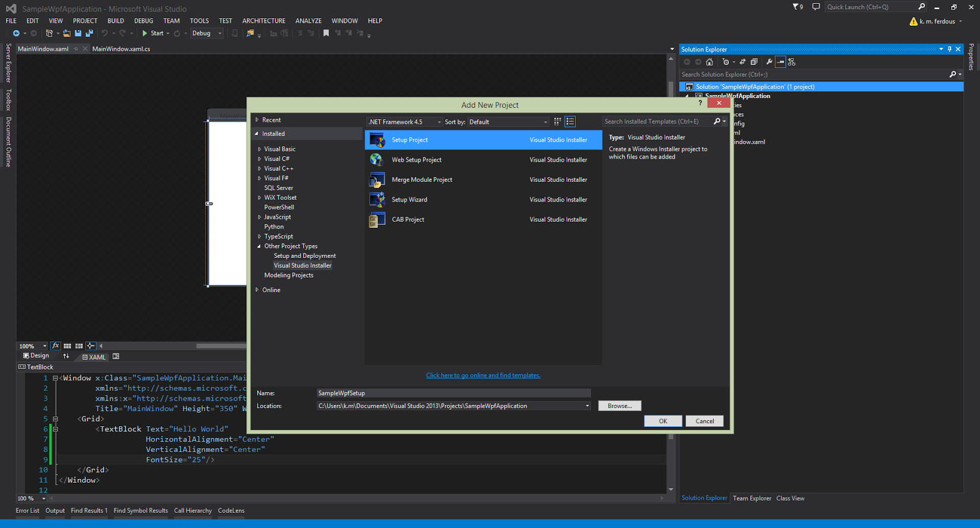This screenshot has height=528, width=980.
Task: Click the Save floppy disk icon
Action: point(78,33)
